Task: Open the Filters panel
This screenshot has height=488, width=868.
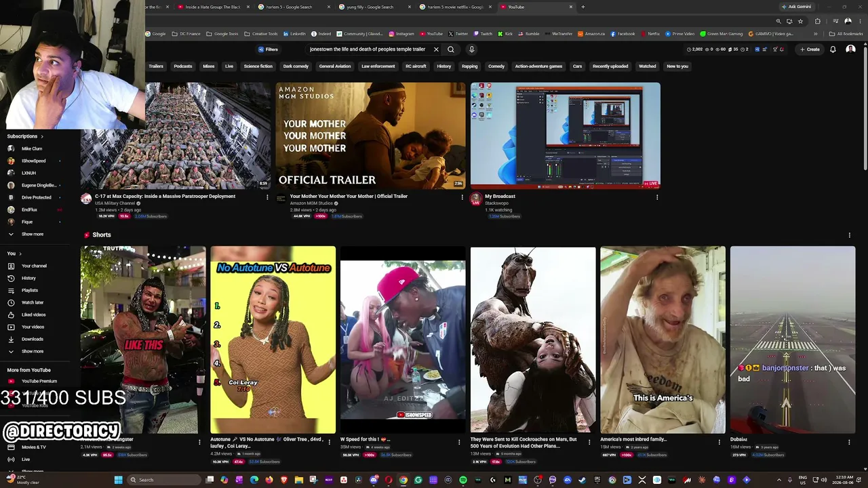Action: point(268,49)
